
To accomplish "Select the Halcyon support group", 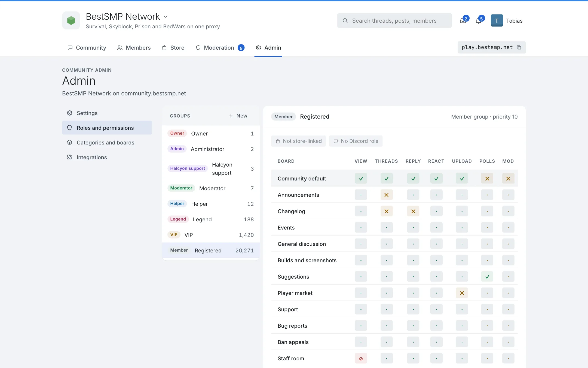I will pos(210,169).
